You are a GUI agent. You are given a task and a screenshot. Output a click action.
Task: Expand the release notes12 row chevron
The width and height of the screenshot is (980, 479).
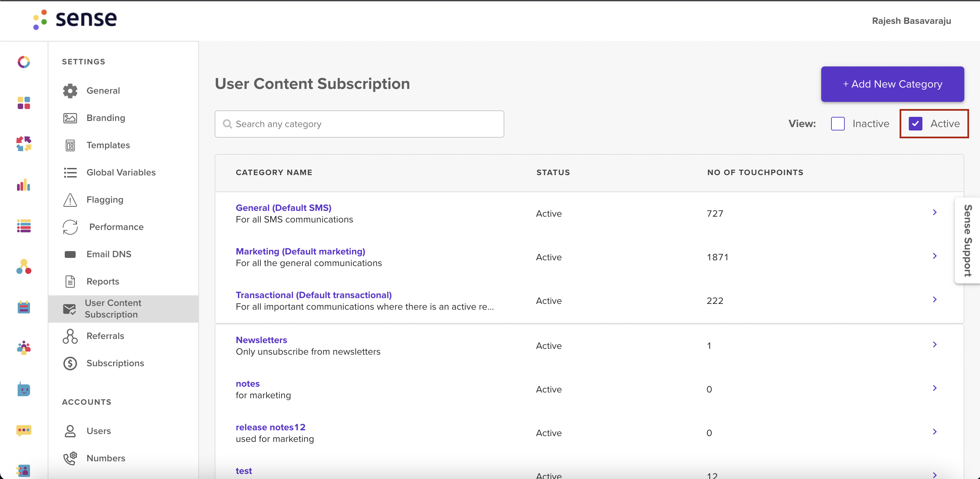934,432
